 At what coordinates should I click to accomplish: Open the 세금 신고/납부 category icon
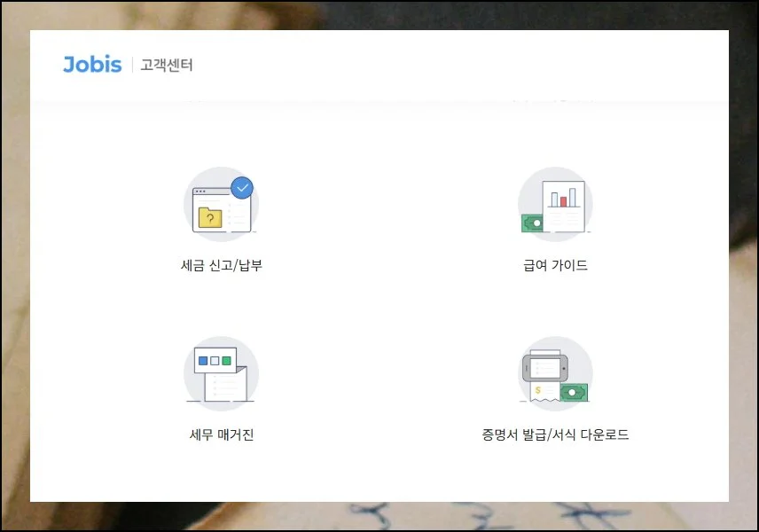pyautogui.click(x=220, y=205)
